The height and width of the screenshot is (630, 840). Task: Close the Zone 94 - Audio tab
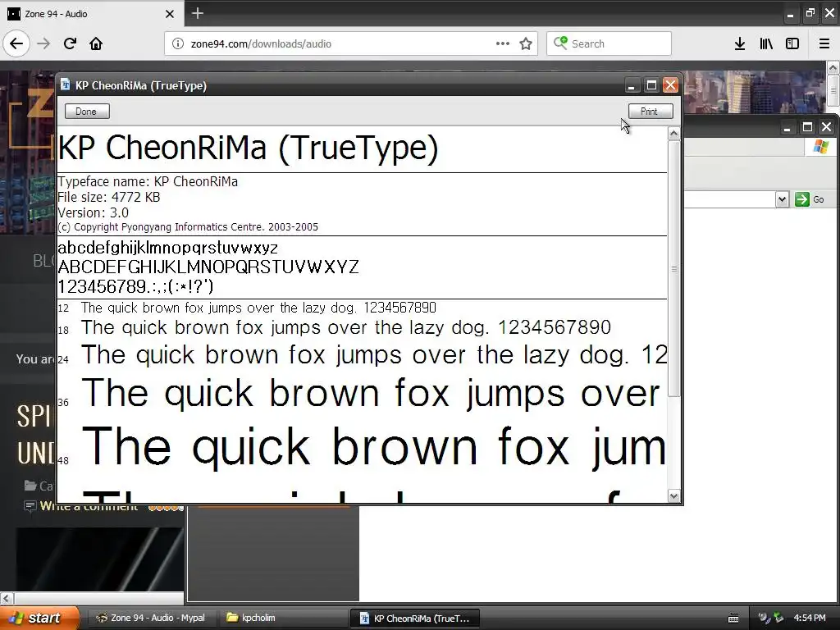click(169, 14)
